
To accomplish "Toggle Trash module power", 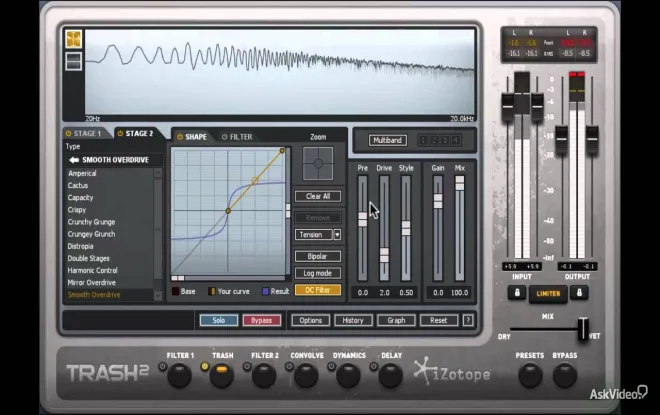I will (205, 367).
